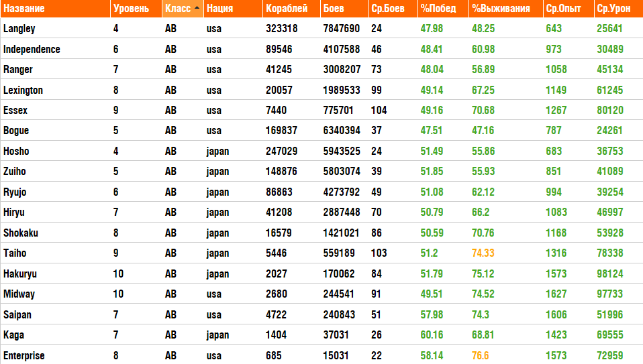Click Shokaku battles value 1421021

pos(341,233)
